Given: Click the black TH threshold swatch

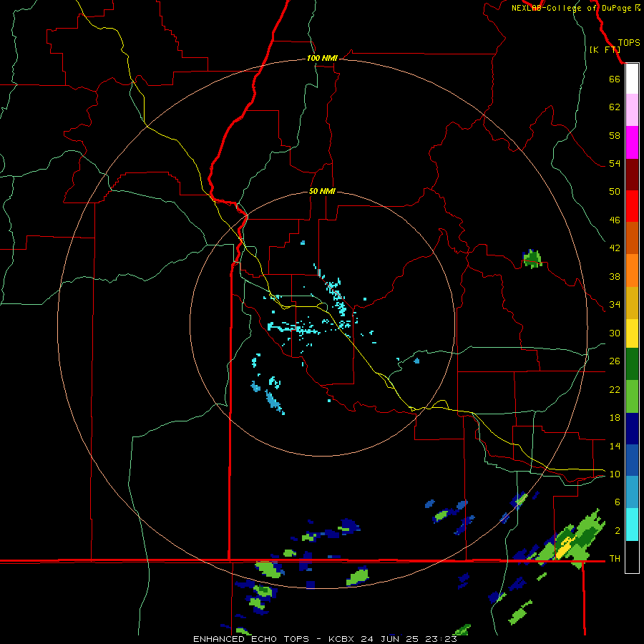Looking at the screenshot, I should [x=632, y=557].
